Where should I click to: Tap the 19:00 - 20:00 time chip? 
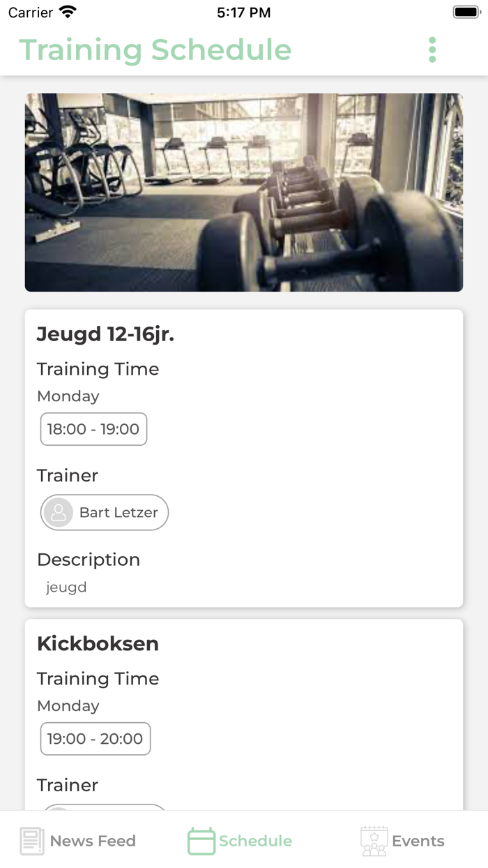coord(96,739)
